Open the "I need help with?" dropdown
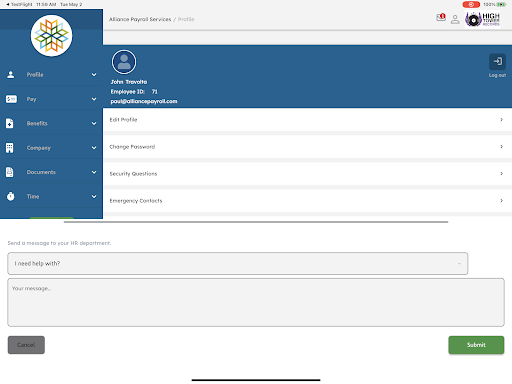Screen dimensions: 512x384 (x=238, y=263)
